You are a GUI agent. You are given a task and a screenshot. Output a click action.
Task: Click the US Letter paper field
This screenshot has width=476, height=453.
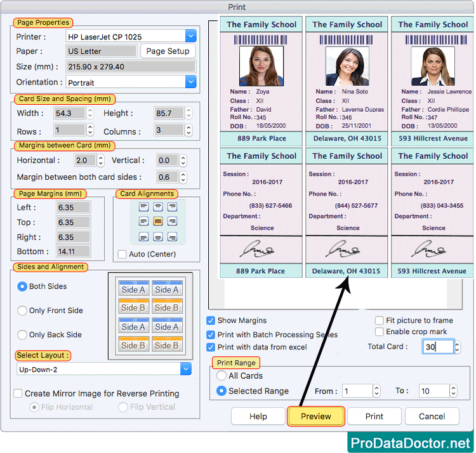[x=102, y=51]
